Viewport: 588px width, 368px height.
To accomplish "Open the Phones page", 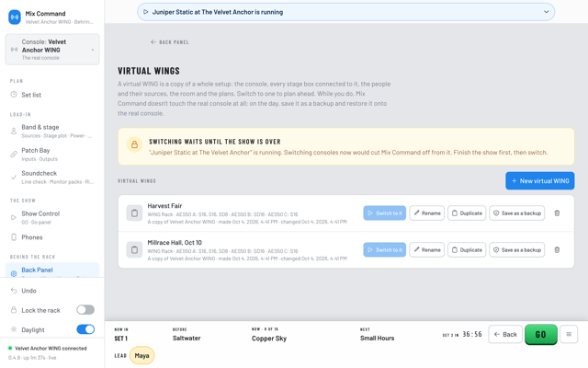I will tap(52, 237).
